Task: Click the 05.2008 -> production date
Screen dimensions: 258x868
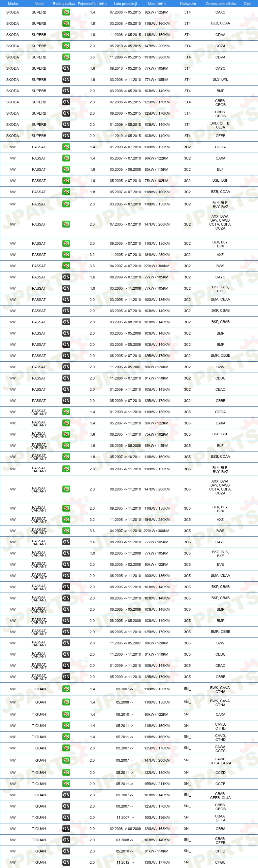Action: point(125,702)
